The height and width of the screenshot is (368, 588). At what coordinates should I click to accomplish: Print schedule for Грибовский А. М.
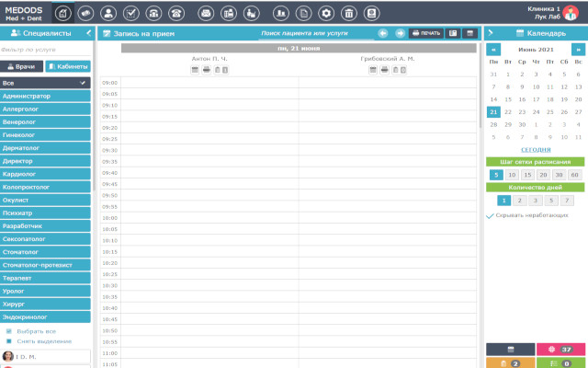[384, 70]
